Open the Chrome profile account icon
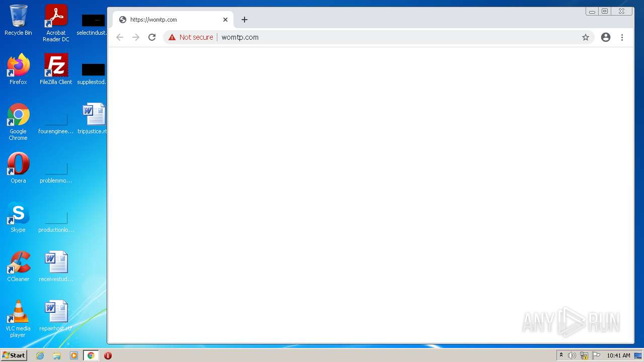 click(x=606, y=37)
